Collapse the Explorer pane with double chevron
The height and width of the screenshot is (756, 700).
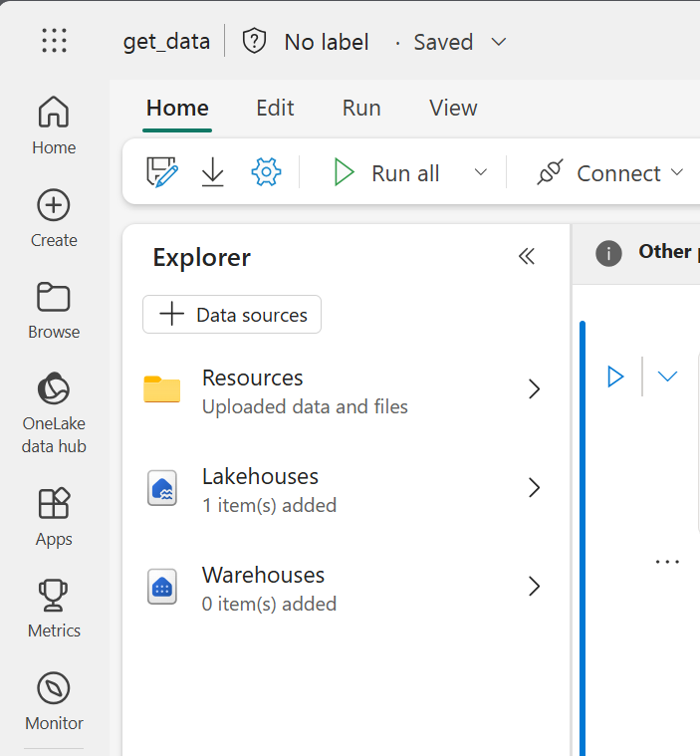pos(527,257)
